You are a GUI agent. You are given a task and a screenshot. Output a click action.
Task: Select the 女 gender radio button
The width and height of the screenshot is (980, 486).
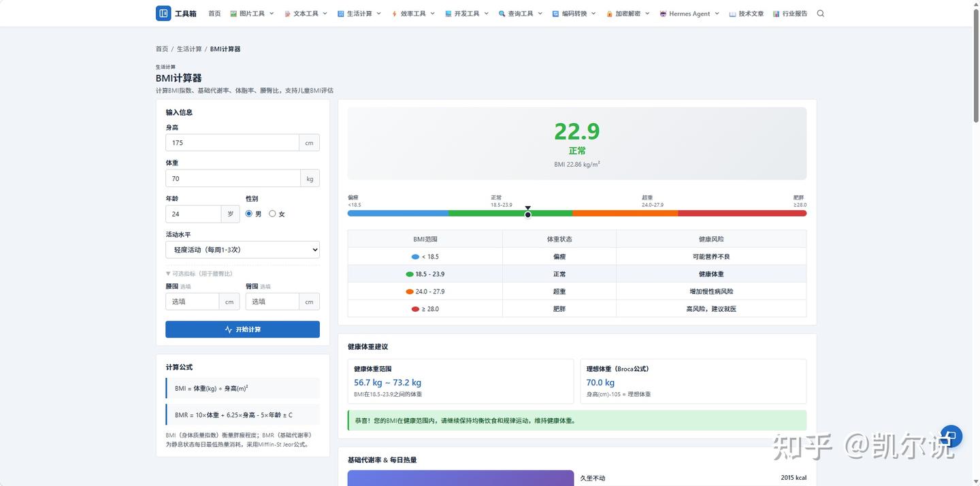click(x=272, y=214)
